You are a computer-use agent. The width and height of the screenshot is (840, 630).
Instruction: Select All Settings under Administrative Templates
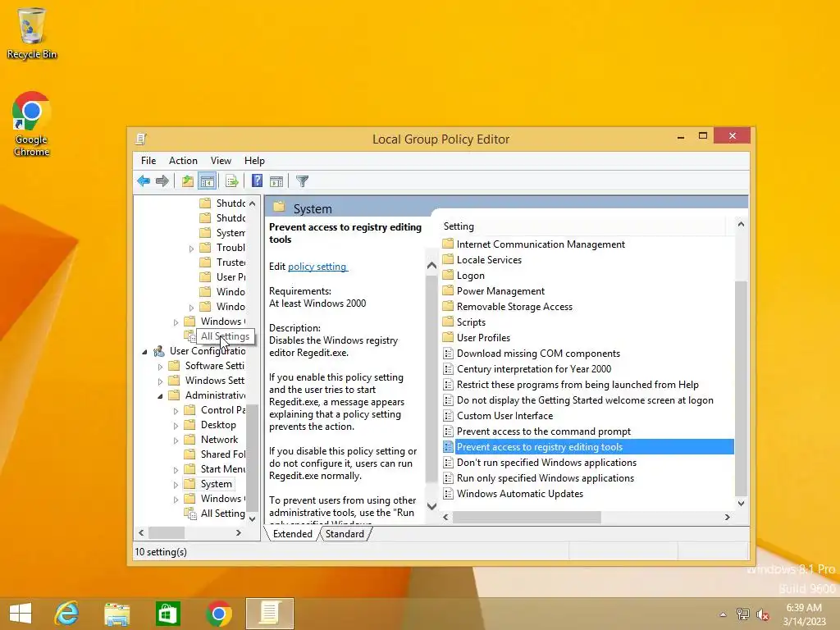click(223, 514)
